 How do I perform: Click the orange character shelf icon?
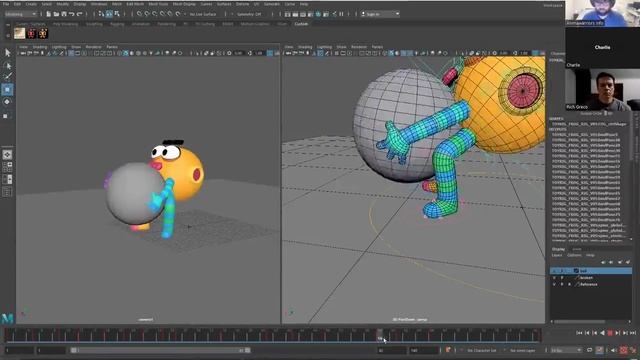click(43, 33)
